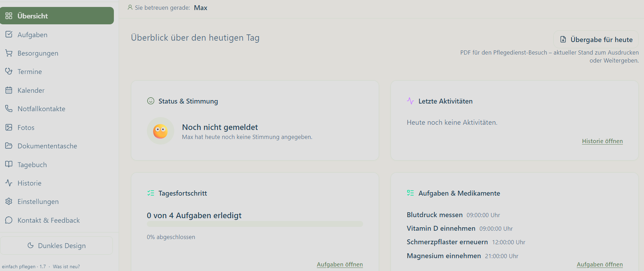Click the smiley icon beside Status & Stimmung heading

151,101
